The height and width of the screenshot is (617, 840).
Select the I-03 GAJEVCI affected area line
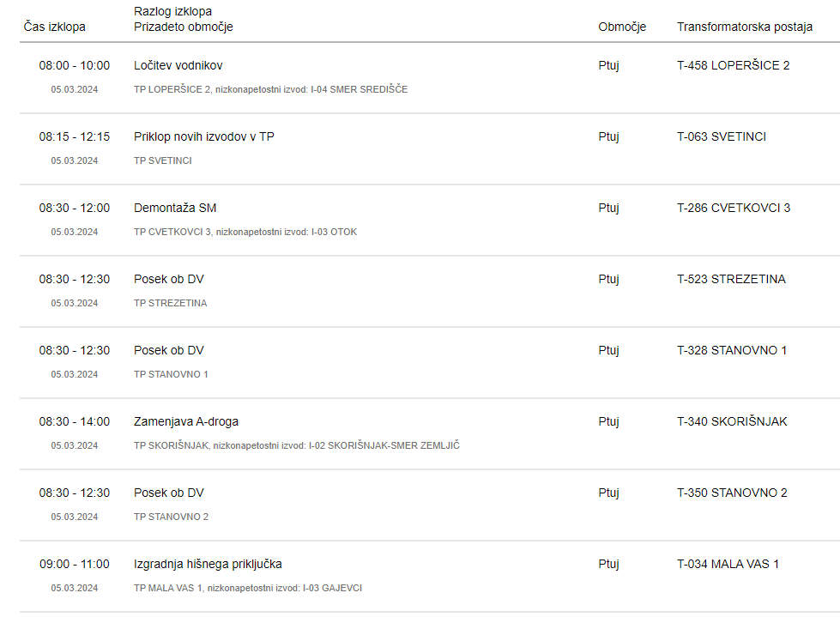coord(248,588)
